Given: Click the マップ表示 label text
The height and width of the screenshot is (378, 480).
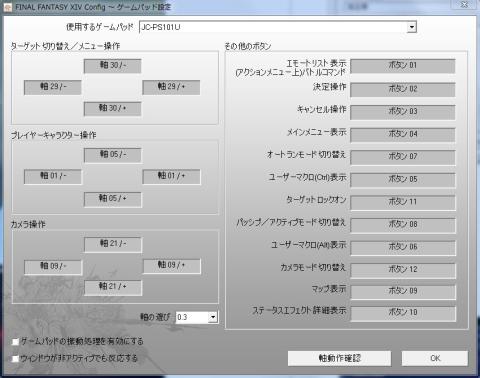Looking at the screenshot, I should click(329, 289).
